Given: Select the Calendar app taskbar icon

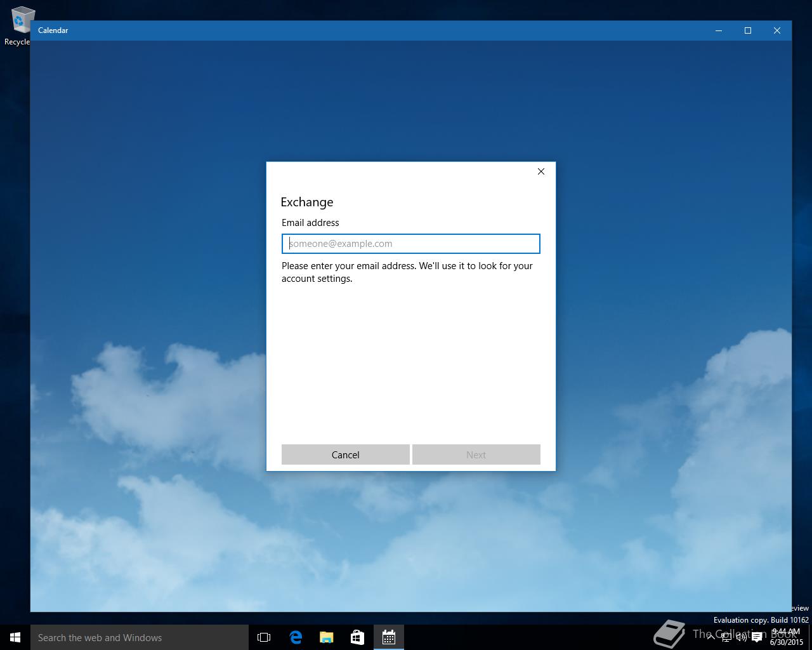Looking at the screenshot, I should coord(388,637).
